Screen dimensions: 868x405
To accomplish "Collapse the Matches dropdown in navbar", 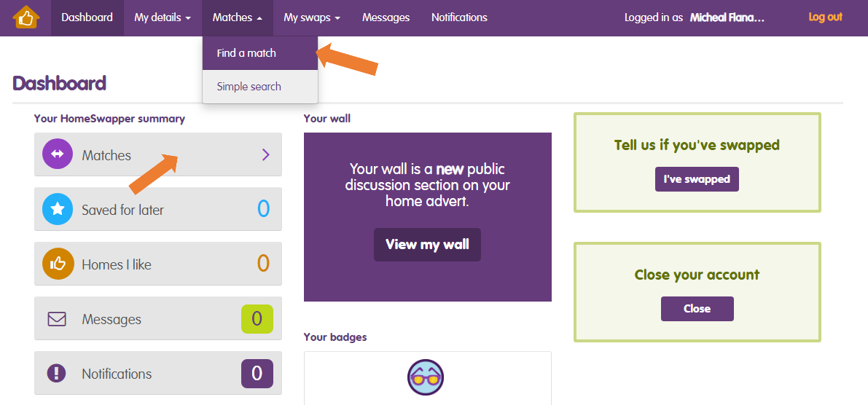I will click(238, 17).
